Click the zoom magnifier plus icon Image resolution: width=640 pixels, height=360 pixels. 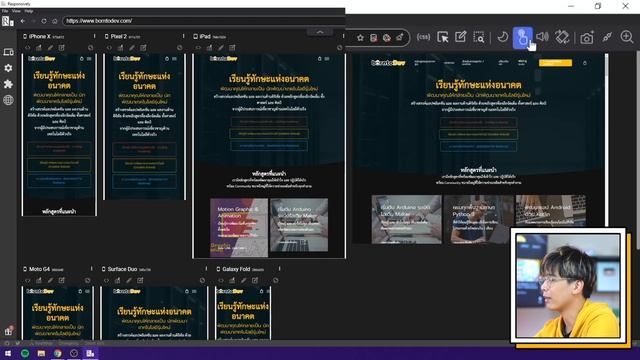point(627,37)
